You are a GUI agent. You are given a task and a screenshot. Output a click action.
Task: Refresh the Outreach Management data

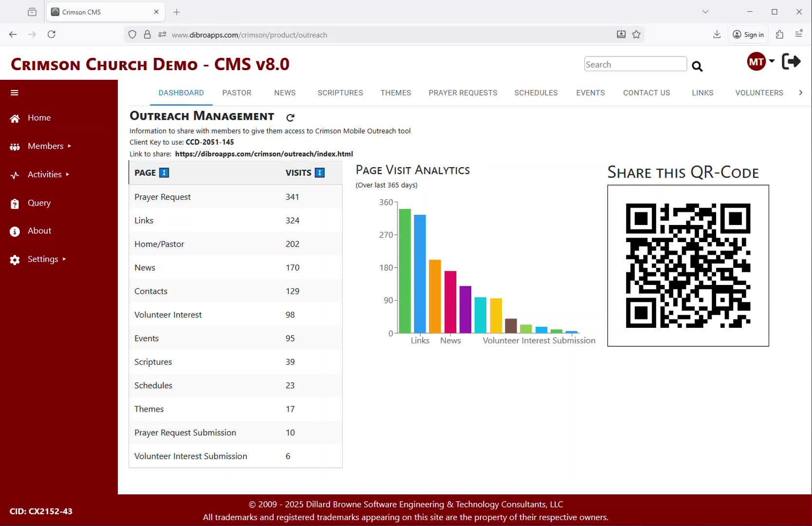[x=290, y=117]
